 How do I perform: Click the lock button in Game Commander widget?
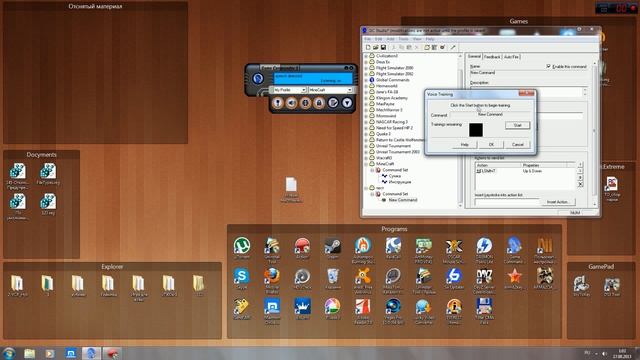[x=319, y=103]
